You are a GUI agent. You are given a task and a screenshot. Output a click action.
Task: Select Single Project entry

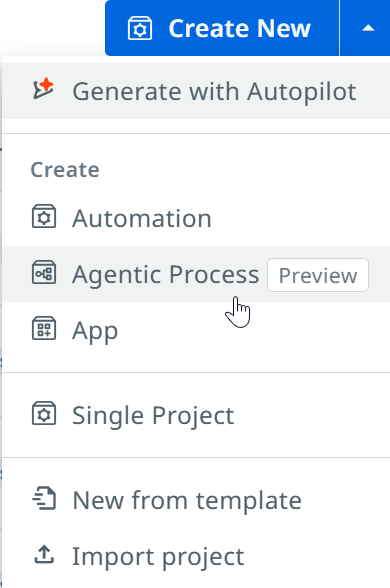[196, 415]
